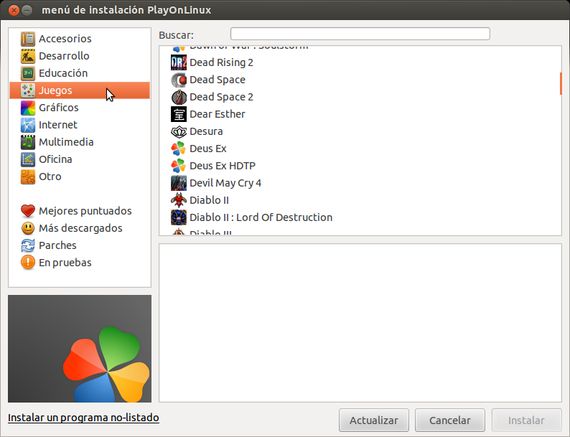Show Más descargados list
This screenshot has width=570, height=437.
(x=80, y=228)
